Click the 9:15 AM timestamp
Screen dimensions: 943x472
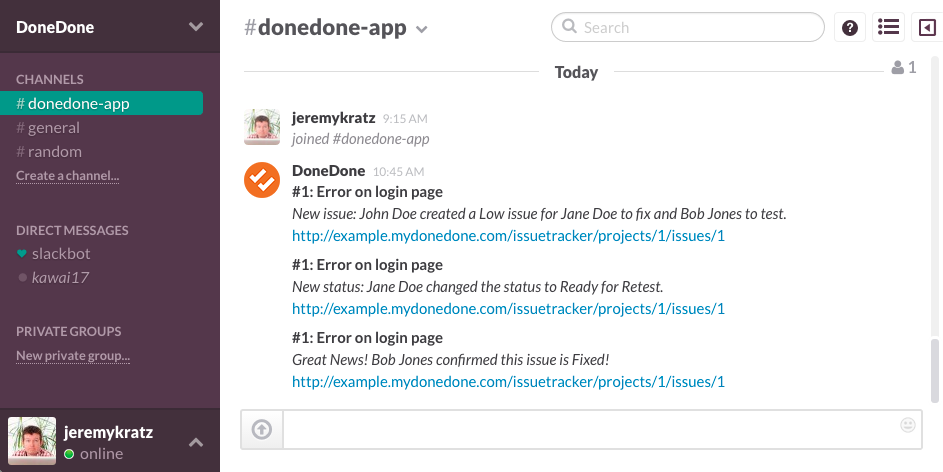405,118
